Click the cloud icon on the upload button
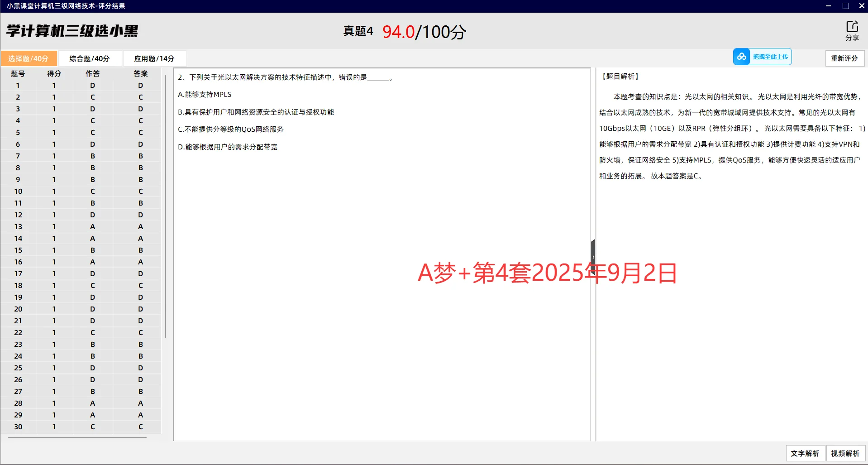 [742, 56]
